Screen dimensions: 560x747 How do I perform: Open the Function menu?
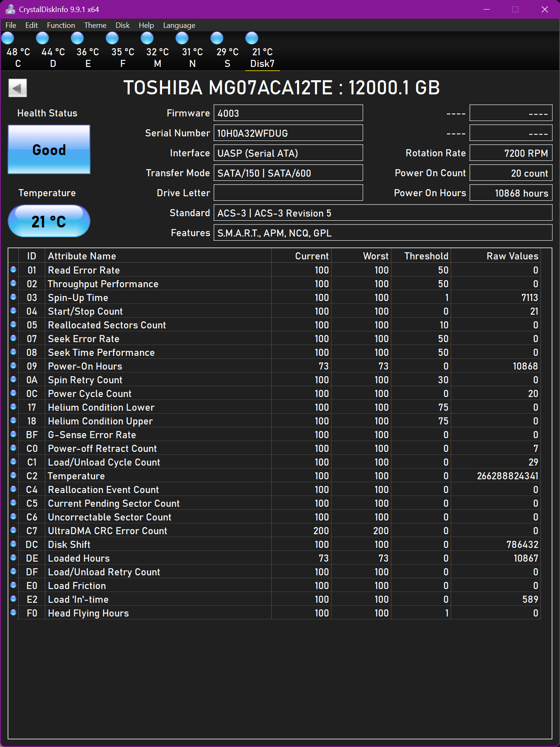pyautogui.click(x=61, y=25)
